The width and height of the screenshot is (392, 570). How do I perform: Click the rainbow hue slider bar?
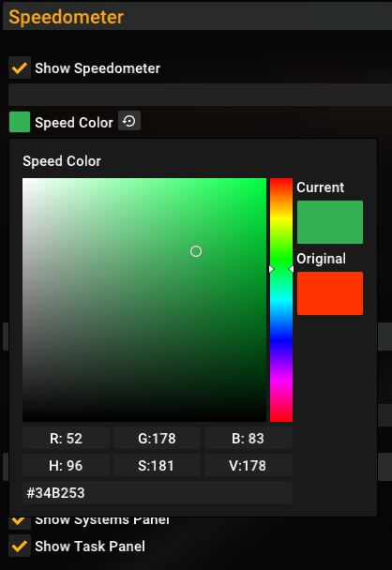(281, 300)
